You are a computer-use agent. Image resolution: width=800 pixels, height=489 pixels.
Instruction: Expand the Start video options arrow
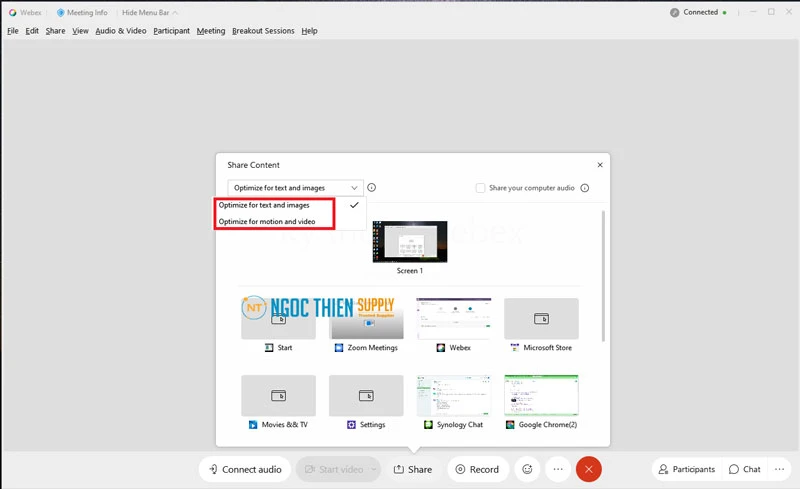click(373, 469)
